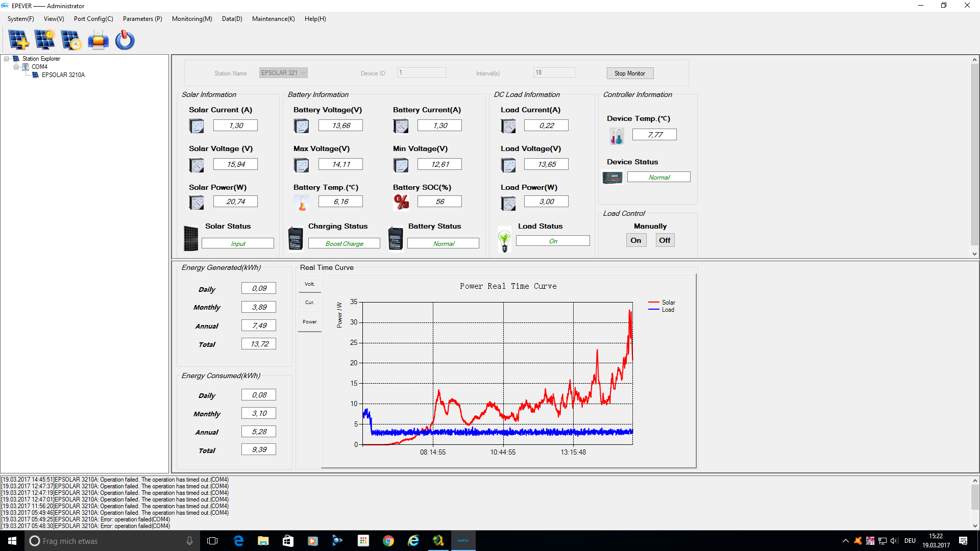Click the solar panel with clock toolbar icon

71,40
